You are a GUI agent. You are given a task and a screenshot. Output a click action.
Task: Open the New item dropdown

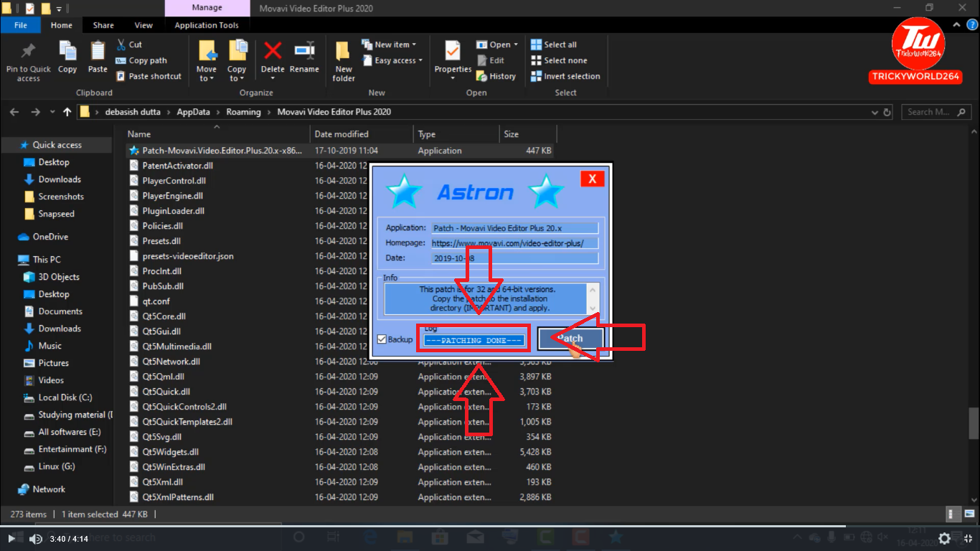pos(389,44)
